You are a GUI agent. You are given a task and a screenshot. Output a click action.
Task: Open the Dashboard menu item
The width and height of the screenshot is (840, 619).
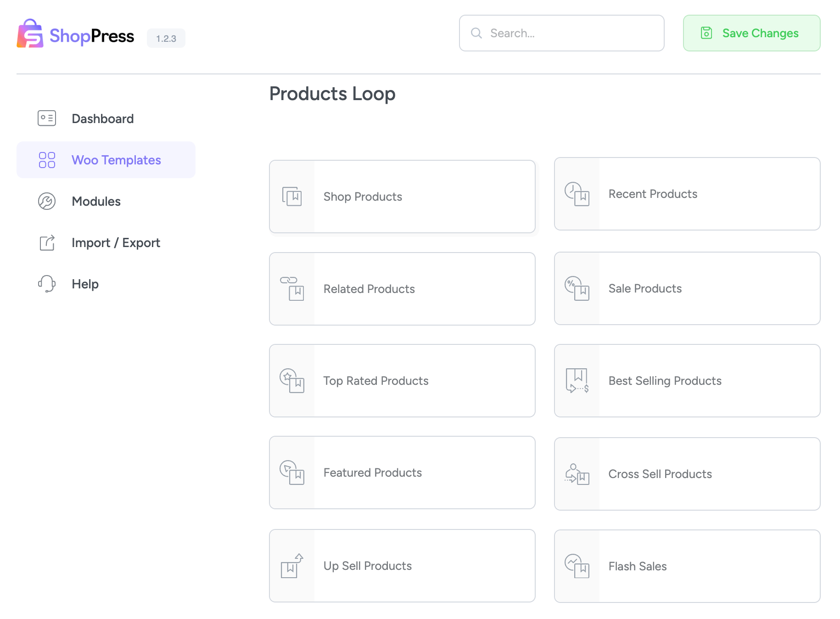102,118
